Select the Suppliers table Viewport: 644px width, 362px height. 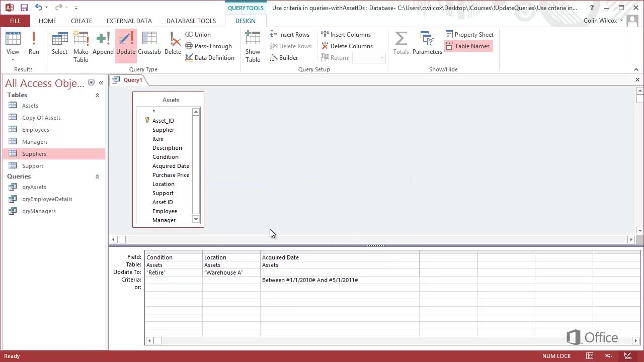[x=54, y=154]
